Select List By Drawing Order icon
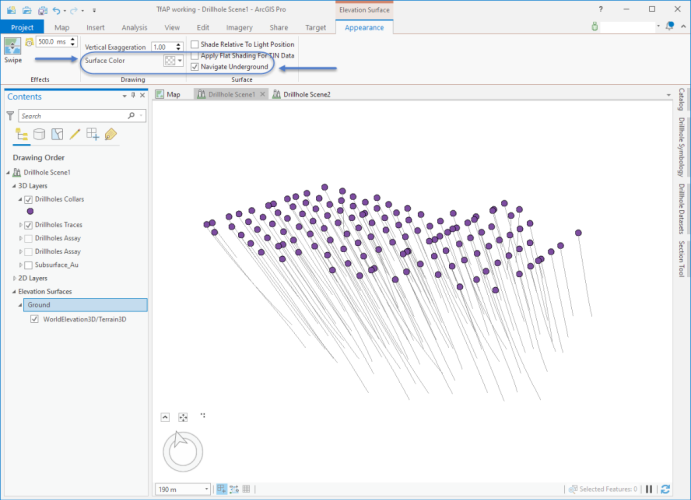Viewport: 691px width, 500px height. coord(21,134)
